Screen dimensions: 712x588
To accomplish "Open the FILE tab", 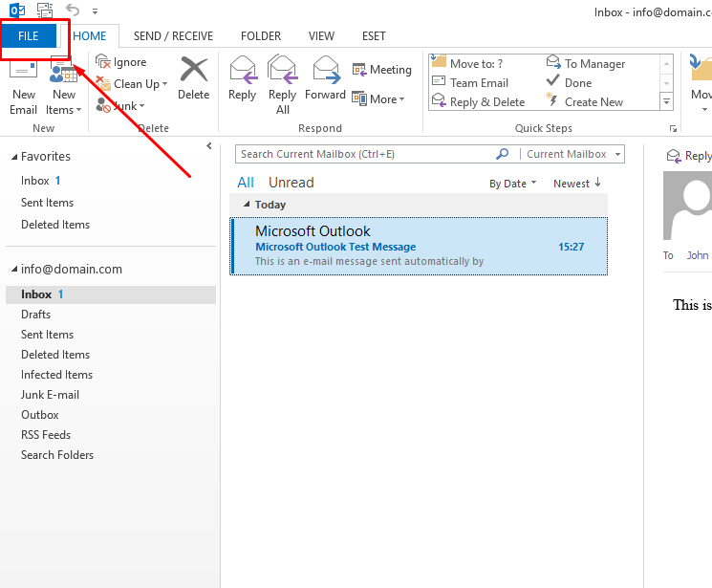I will 29,36.
